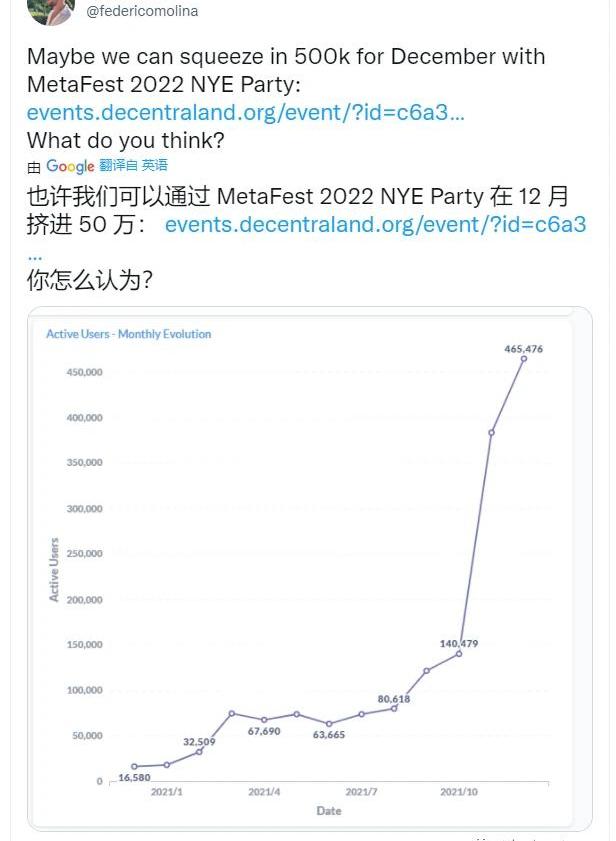The image size is (616, 841).
Task: Click the Date x-axis title
Action: point(329,811)
